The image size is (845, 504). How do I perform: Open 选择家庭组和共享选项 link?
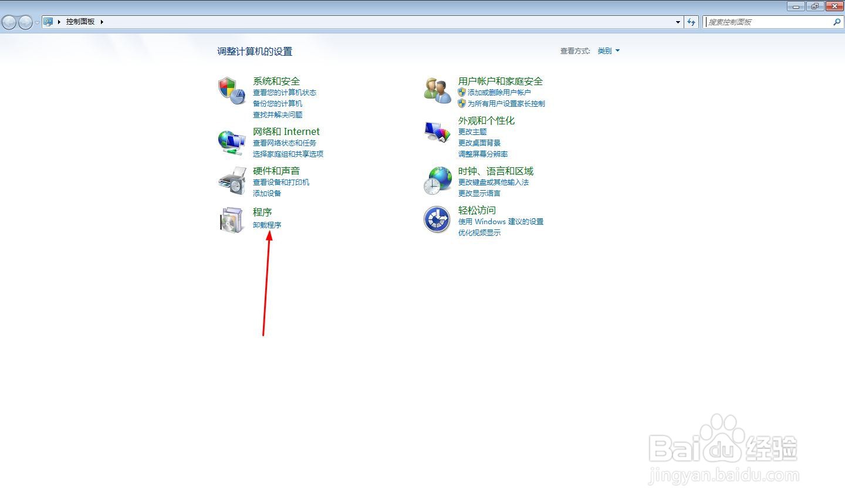pos(288,154)
